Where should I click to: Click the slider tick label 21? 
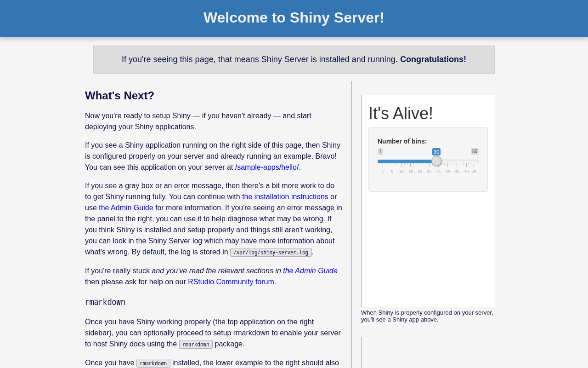tap(420, 171)
